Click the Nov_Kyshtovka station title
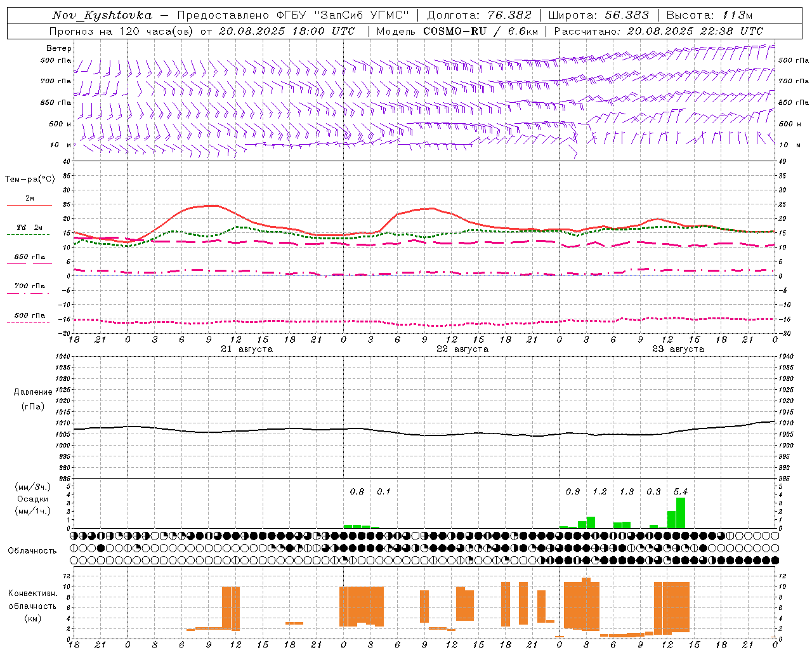The width and height of the screenshot is (812, 650). [x=102, y=15]
